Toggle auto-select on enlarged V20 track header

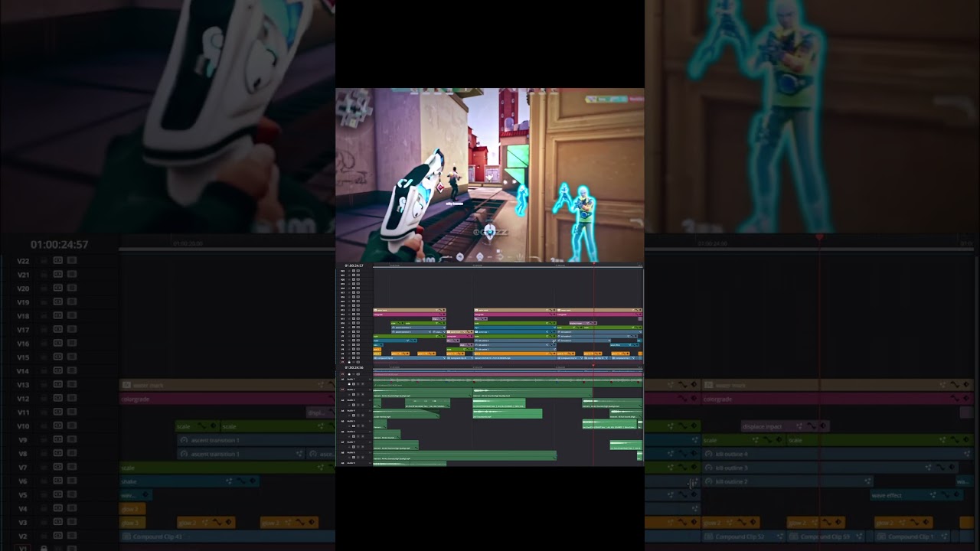(x=58, y=289)
